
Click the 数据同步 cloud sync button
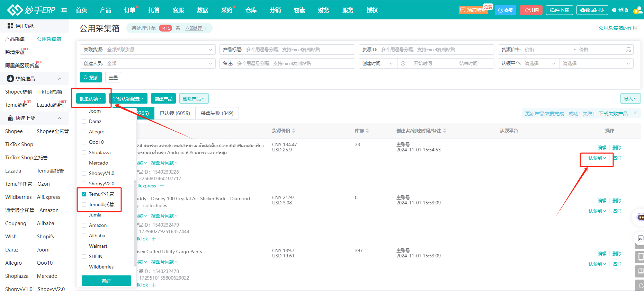tap(592, 10)
